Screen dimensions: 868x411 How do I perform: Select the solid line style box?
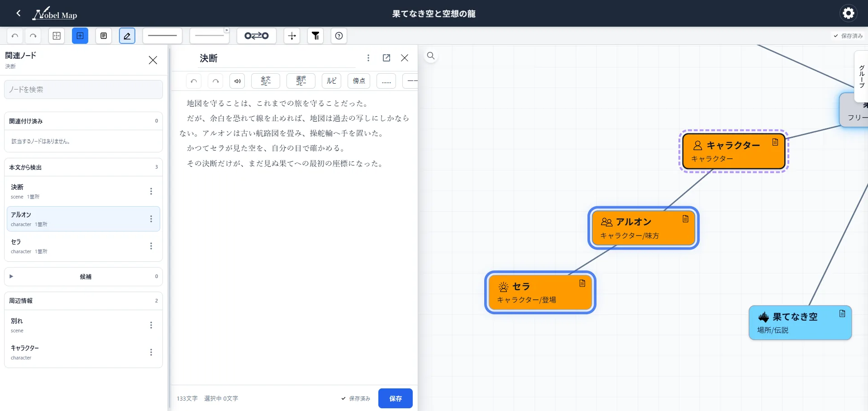[162, 36]
